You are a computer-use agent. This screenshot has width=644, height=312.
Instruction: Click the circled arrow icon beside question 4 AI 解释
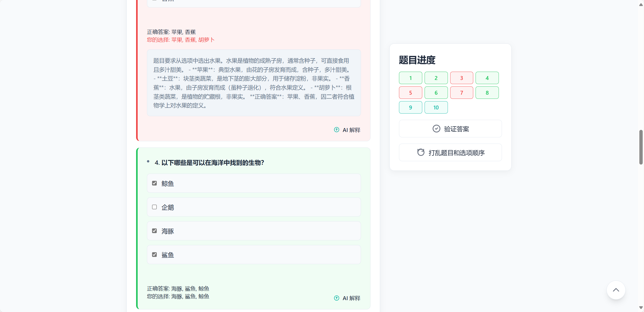[336, 298]
